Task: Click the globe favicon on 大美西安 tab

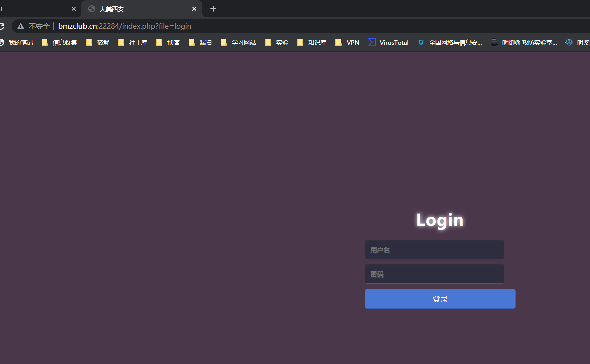Action: click(x=92, y=9)
